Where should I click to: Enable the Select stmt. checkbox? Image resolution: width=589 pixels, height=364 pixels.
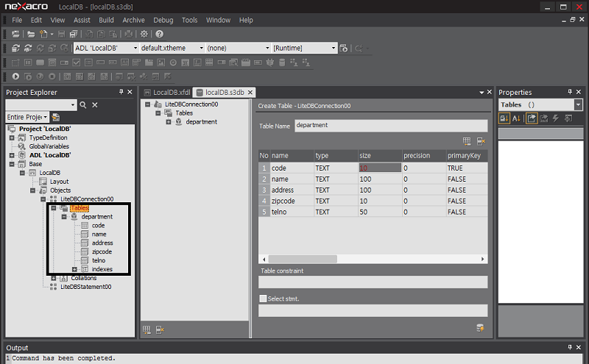click(263, 299)
